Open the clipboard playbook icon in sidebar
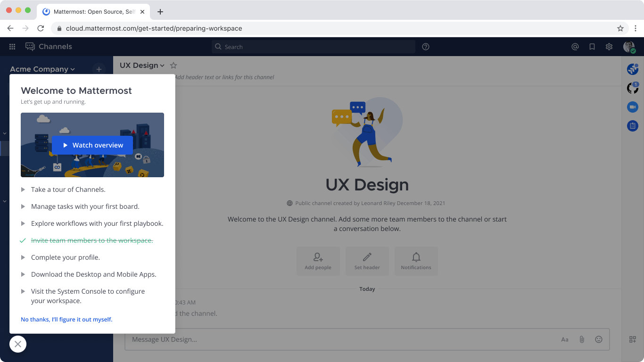 point(633,126)
